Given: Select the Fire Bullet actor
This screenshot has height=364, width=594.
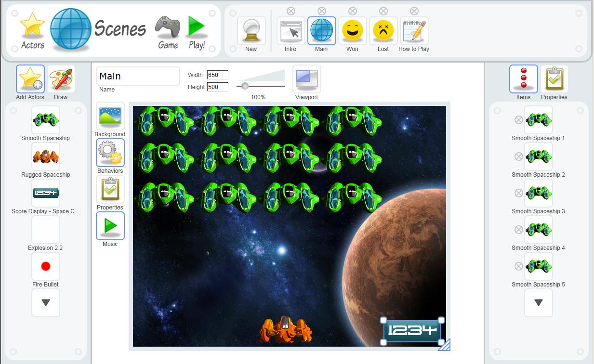Looking at the screenshot, I should 46,266.
